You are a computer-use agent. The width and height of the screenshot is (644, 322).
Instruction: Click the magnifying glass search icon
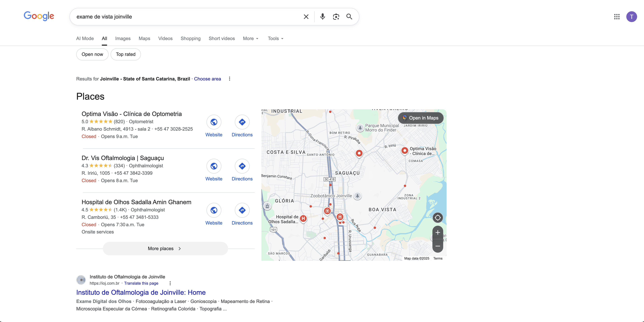349,17
